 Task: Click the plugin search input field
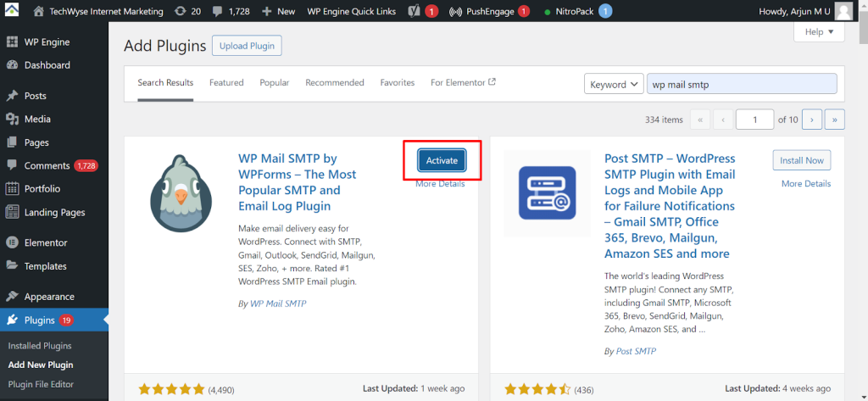(x=741, y=84)
